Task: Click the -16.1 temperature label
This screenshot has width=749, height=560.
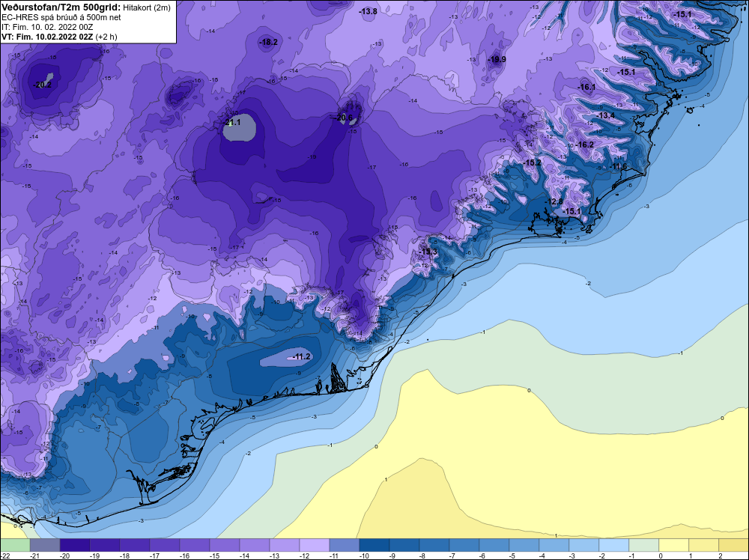Action: click(586, 88)
